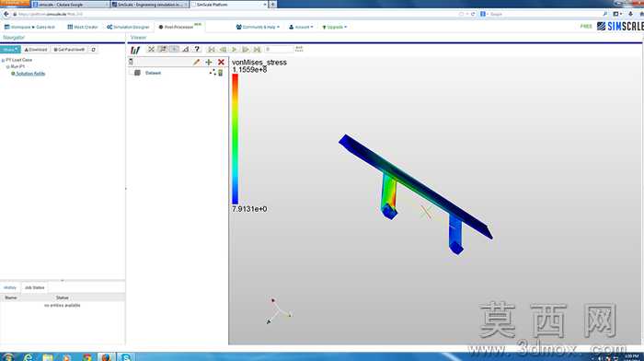Step forward one animation frame
Screen dimensions: 644x361
pyautogui.click(x=246, y=50)
